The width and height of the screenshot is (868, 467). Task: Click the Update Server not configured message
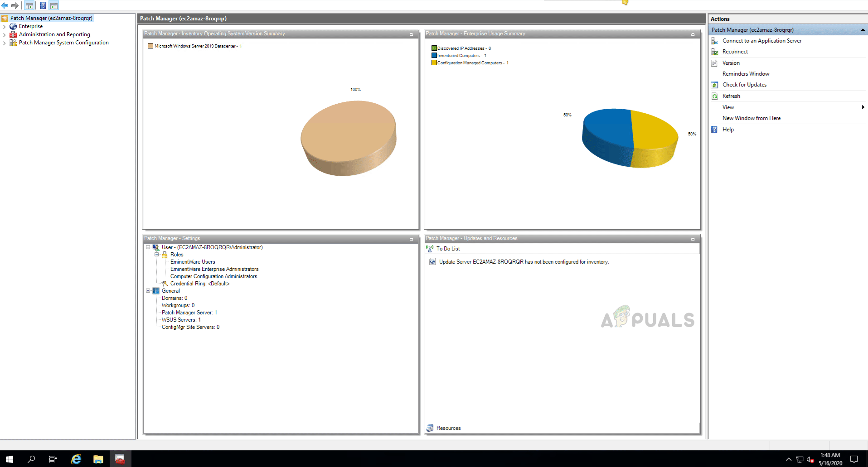pyautogui.click(x=524, y=262)
